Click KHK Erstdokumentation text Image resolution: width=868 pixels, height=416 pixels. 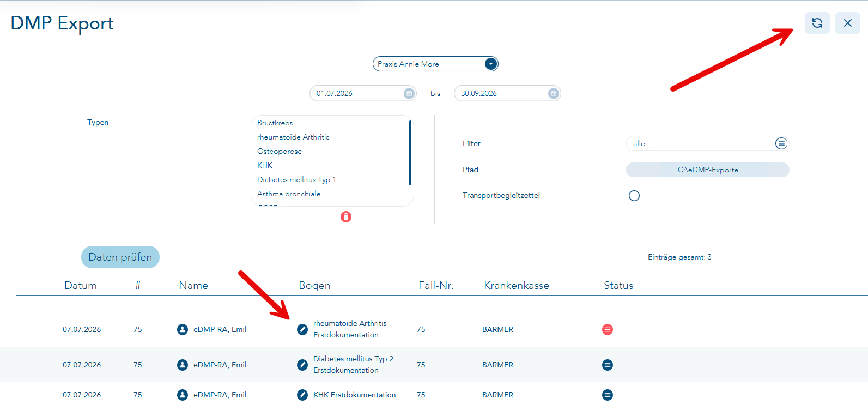point(355,395)
